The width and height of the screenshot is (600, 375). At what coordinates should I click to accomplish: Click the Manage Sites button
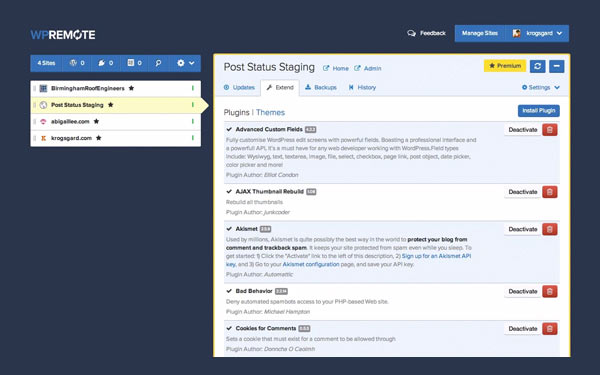(x=480, y=33)
